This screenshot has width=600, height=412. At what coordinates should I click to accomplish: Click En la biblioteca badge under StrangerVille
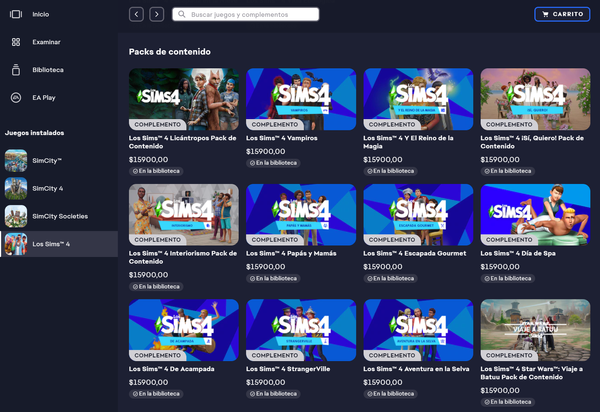(x=273, y=394)
